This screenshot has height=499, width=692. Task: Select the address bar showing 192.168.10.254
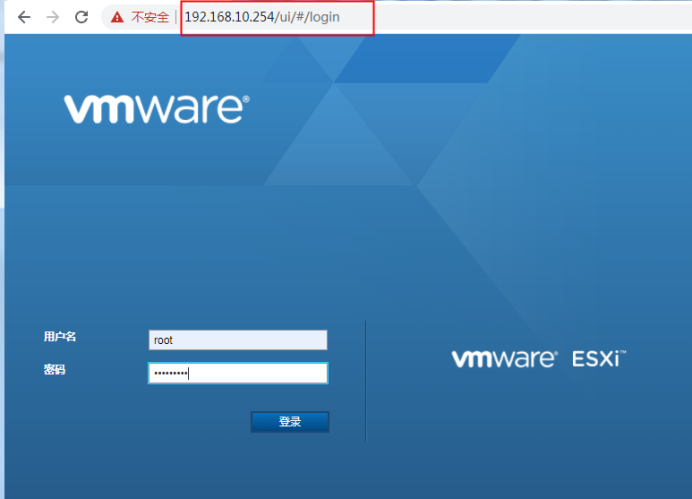click(229, 17)
